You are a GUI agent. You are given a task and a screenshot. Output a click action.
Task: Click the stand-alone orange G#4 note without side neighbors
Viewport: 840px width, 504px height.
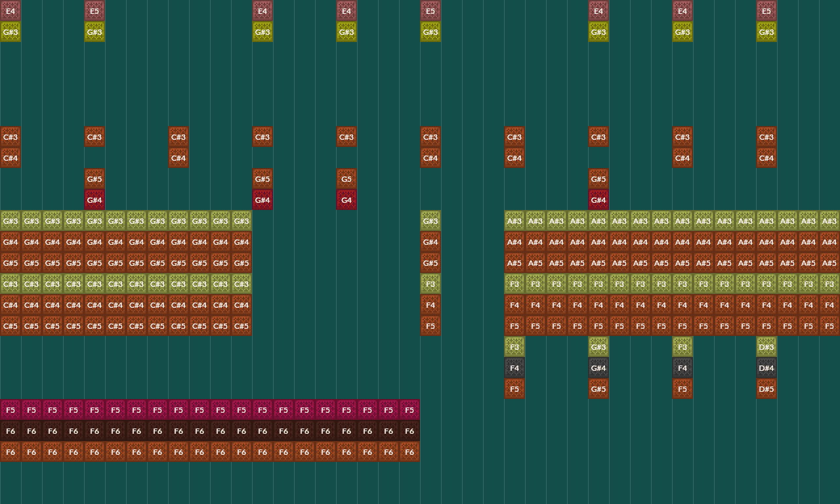(430, 241)
